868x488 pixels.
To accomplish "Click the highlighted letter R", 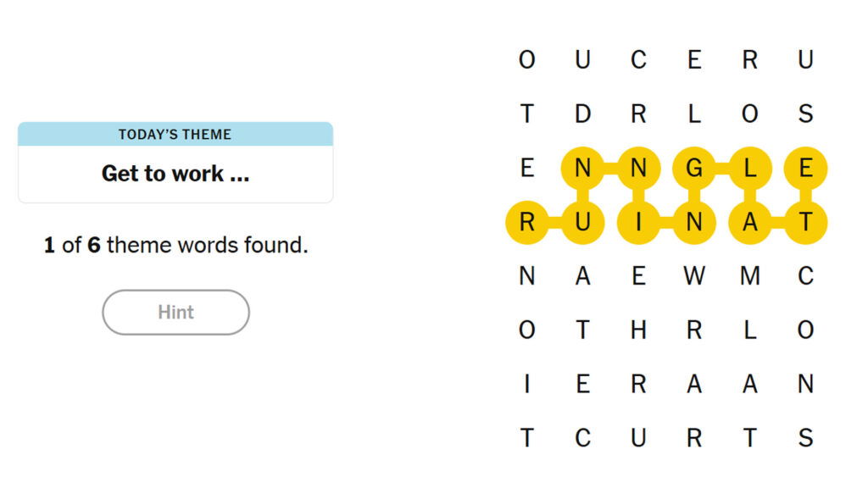I will (526, 222).
